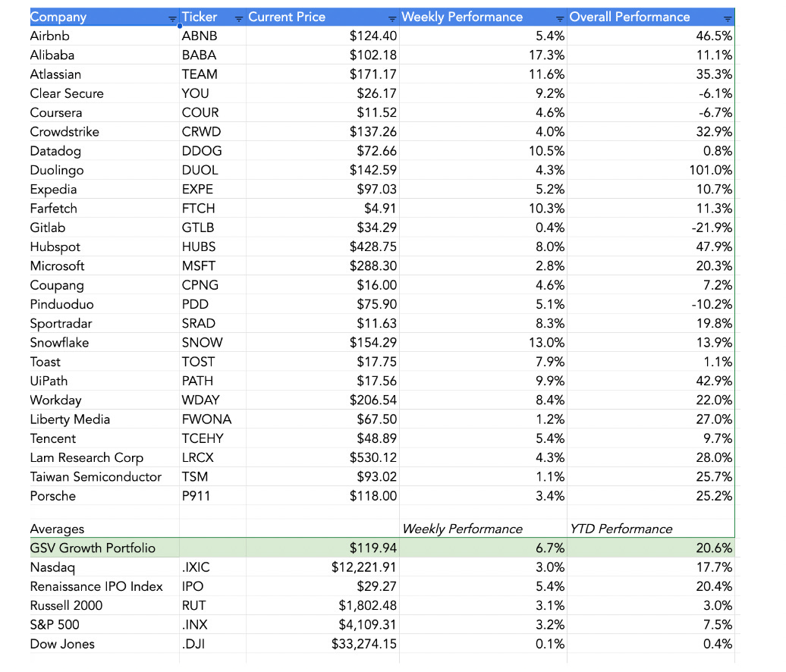
Task: Select the Dow Jones cell
Action: tap(104, 644)
